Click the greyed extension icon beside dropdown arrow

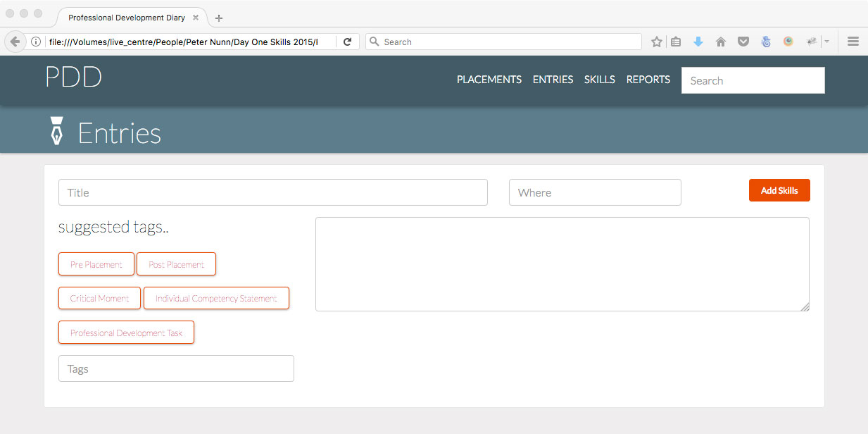pyautogui.click(x=812, y=42)
